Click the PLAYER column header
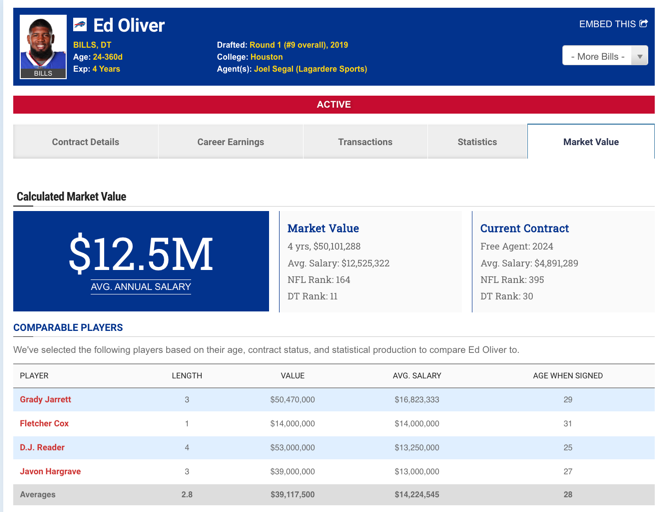This screenshot has width=661, height=512. click(x=34, y=375)
